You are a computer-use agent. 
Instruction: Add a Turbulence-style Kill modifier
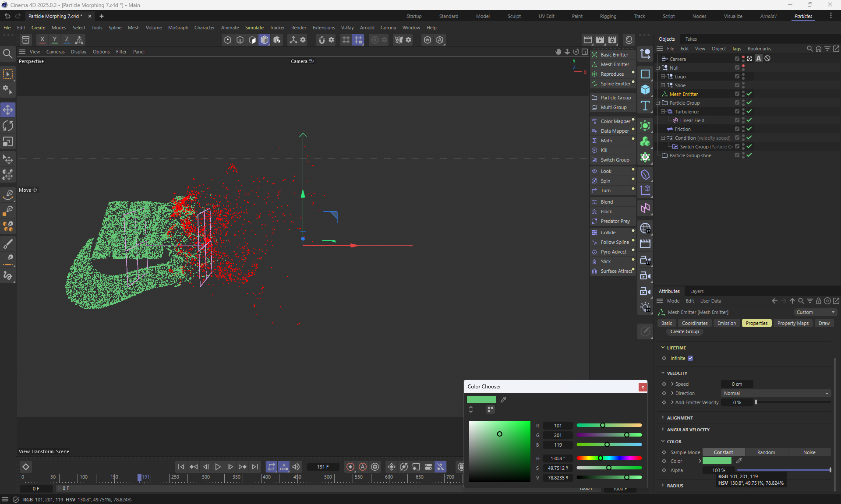[x=604, y=150]
